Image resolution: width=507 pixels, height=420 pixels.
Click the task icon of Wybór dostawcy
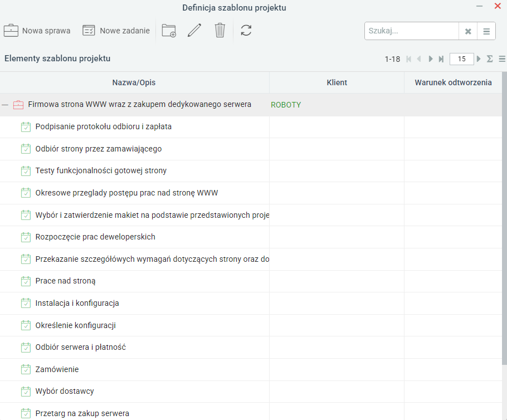click(26, 392)
